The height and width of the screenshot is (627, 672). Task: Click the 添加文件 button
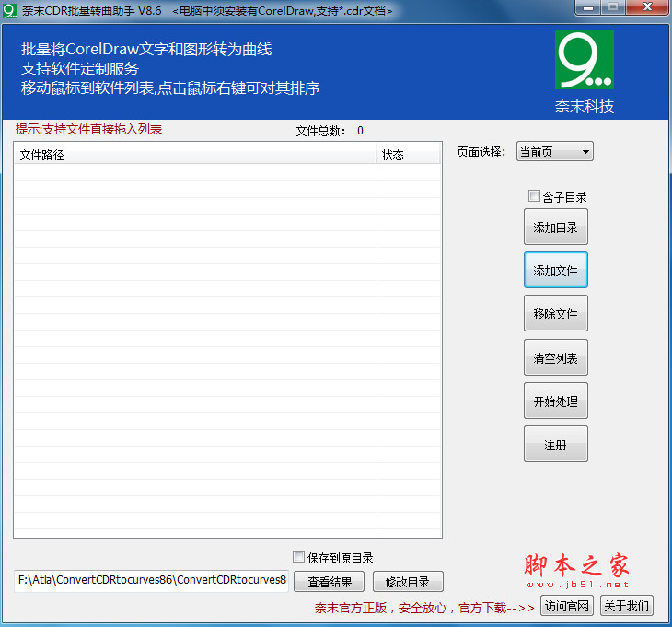pyautogui.click(x=555, y=270)
